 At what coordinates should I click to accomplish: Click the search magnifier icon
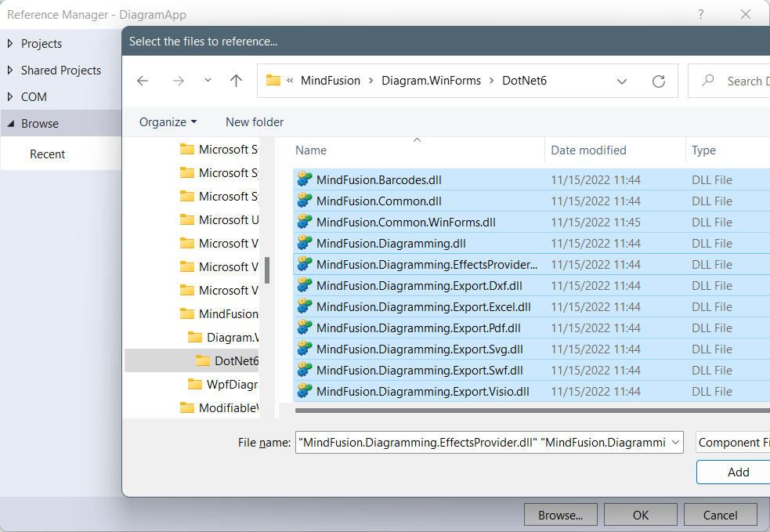[707, 80]
